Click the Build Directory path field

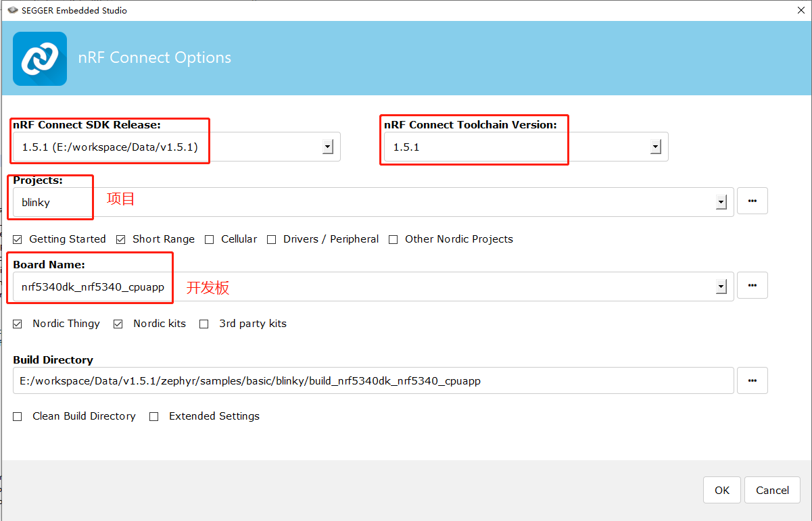[373, 380]
